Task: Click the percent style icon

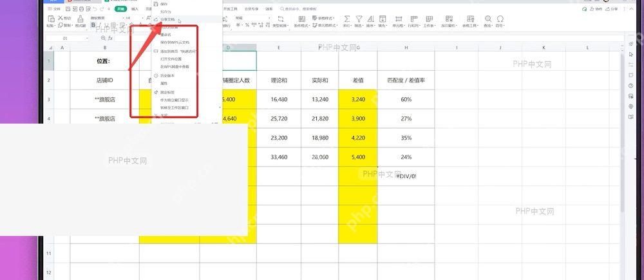Action: point(247,26)
